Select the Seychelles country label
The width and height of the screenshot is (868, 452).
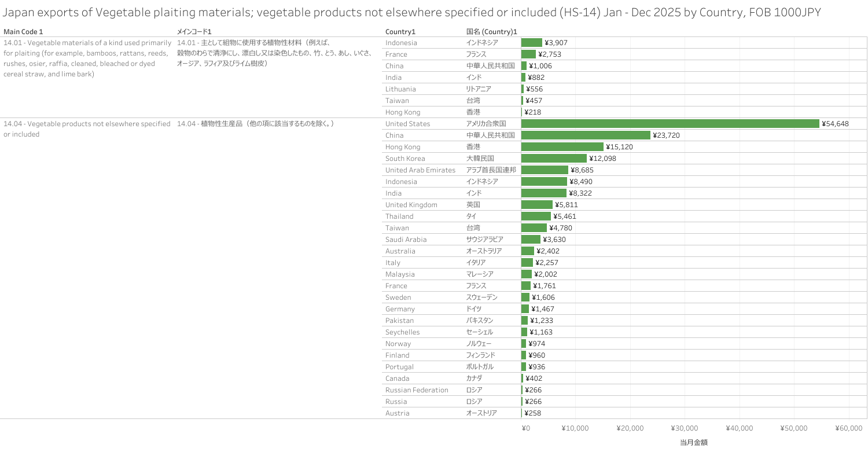403,332
